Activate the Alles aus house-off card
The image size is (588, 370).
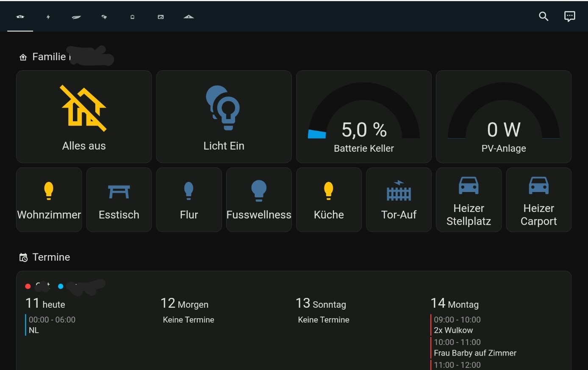point(84,117)
